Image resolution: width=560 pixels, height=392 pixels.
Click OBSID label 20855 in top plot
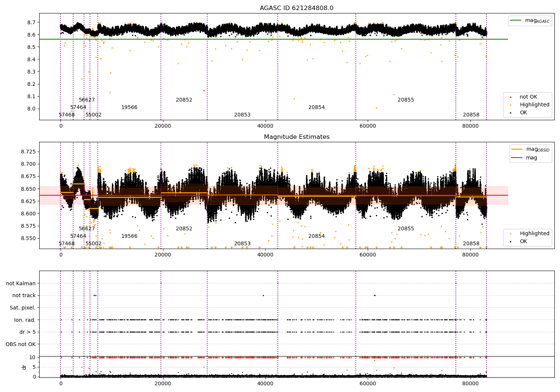(406, 100)
